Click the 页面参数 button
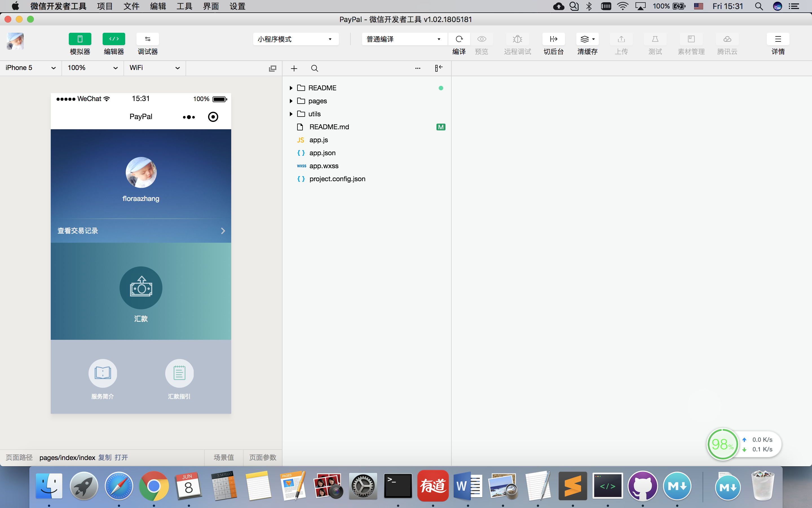812x508 pixels. pos(263,457)
